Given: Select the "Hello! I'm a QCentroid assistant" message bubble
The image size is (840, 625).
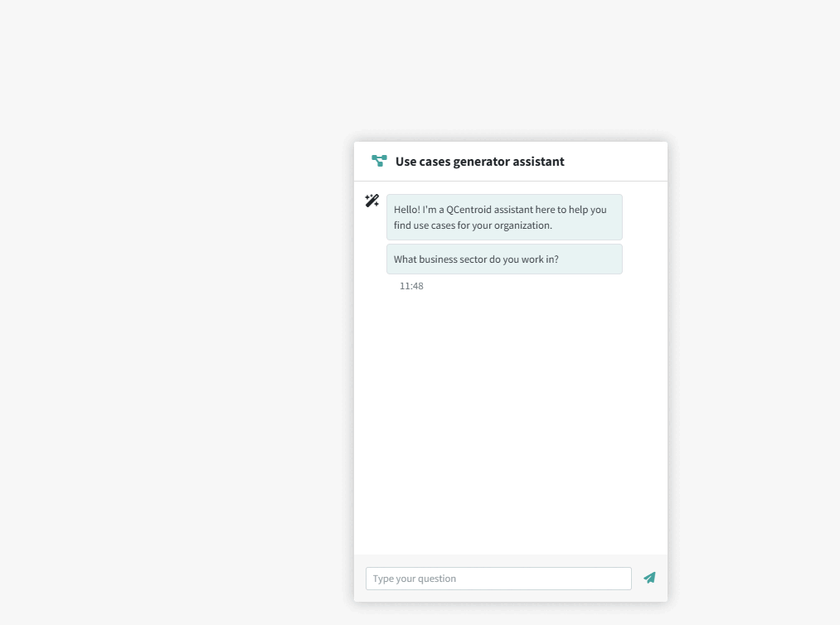Looking at the screenshot, I should pyautogui.click(x=504, y=217).
